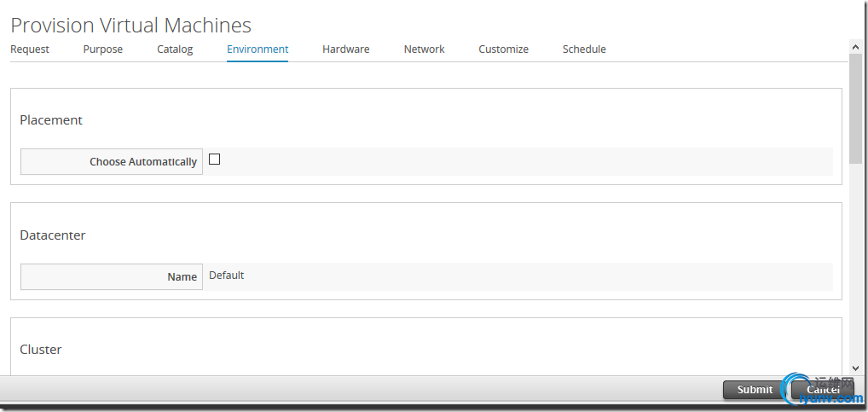Enable the Choose Automatically checkbox
The height and width of the screenshot is (412, 868).
coord(215,160)
